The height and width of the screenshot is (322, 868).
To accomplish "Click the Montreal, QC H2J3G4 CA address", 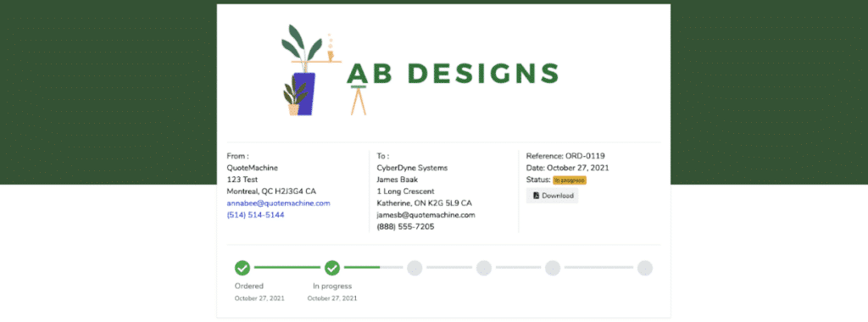I will coord(271,192).
